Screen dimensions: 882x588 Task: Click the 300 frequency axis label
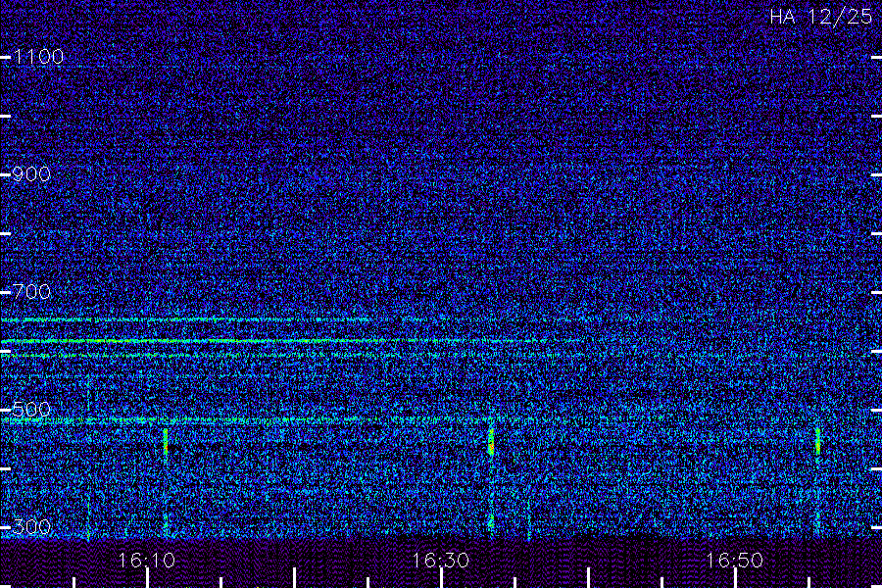click(x=31, y=527)
